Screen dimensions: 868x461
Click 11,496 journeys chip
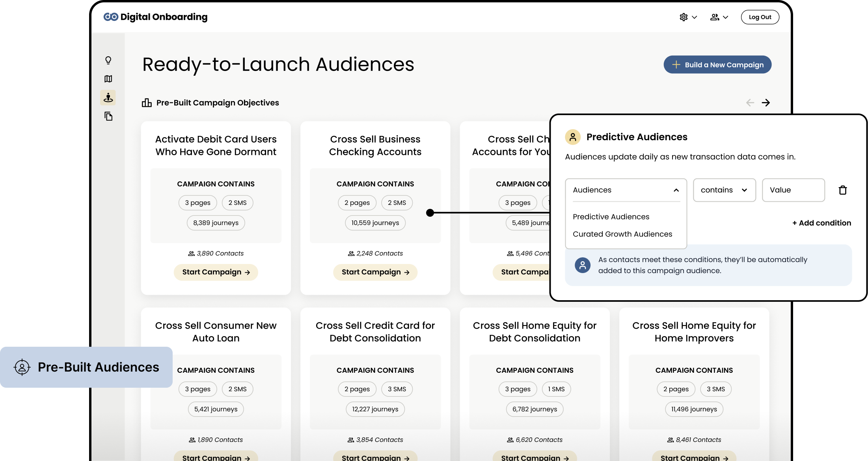pos(694,409)
